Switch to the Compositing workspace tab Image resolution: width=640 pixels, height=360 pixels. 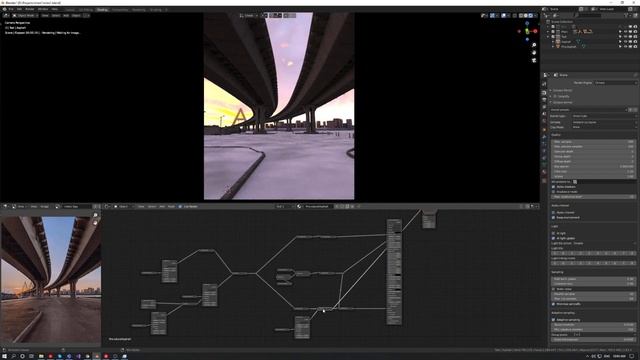tap(120, 9)
